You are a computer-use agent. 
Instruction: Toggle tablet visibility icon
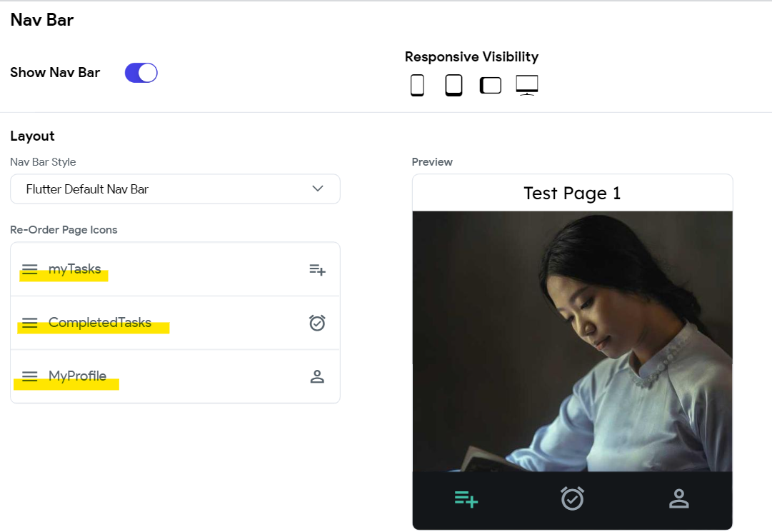click(x=453, y=85)
